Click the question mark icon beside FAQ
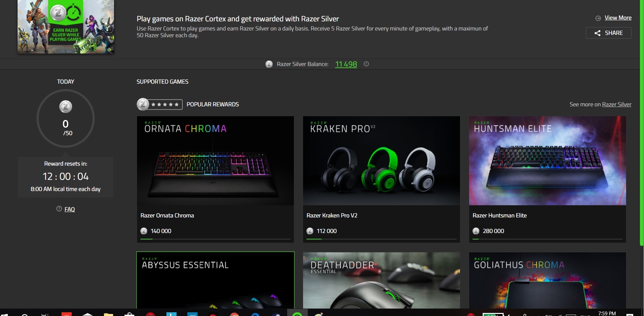This screenshot has width=644, height=316. click(x=59, y=209)
